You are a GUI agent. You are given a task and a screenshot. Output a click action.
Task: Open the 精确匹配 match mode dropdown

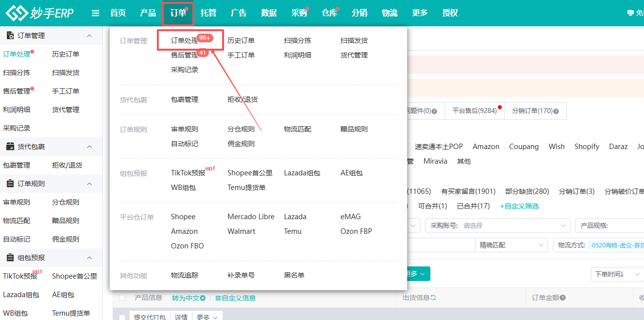click(511, 245)
